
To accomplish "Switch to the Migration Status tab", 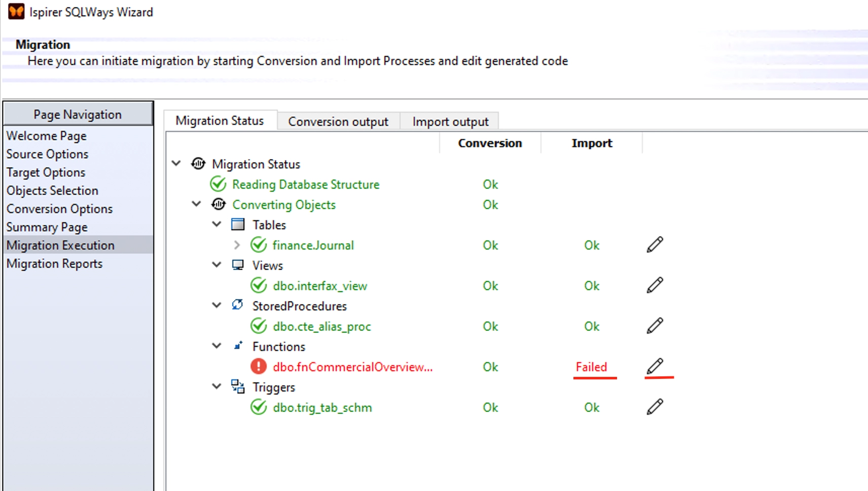I will point(220,121).
